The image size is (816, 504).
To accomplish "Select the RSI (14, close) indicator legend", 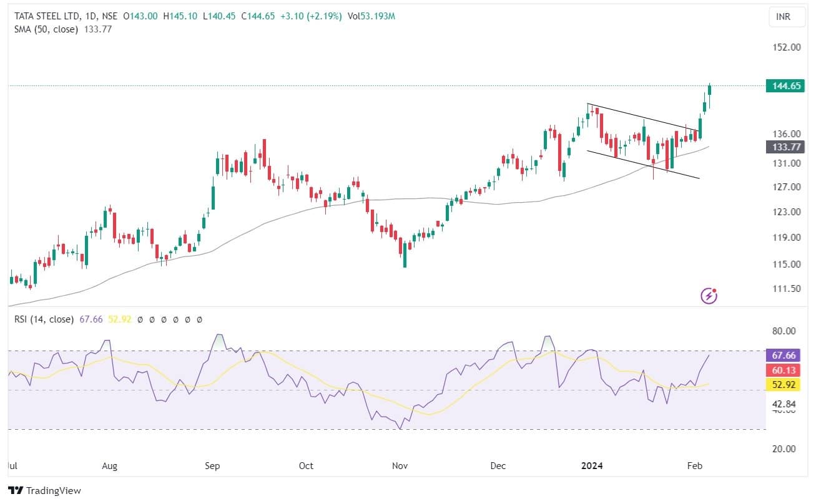I will pyautogui.click(x=42, y=319).
